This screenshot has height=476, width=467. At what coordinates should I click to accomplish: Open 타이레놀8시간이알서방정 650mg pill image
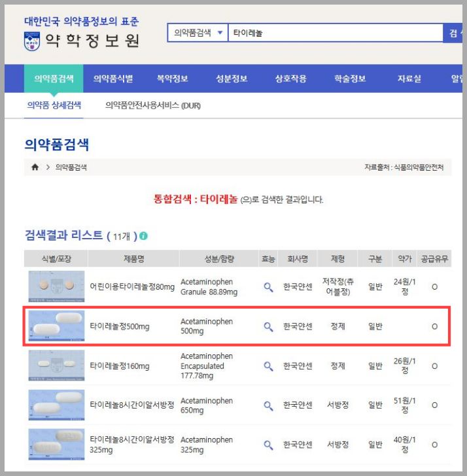click(x=56, y=405)
